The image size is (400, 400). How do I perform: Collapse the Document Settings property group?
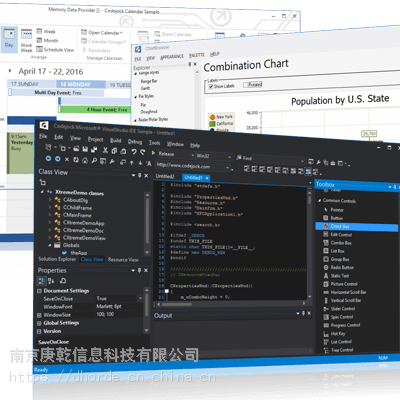tap(39, 291)
